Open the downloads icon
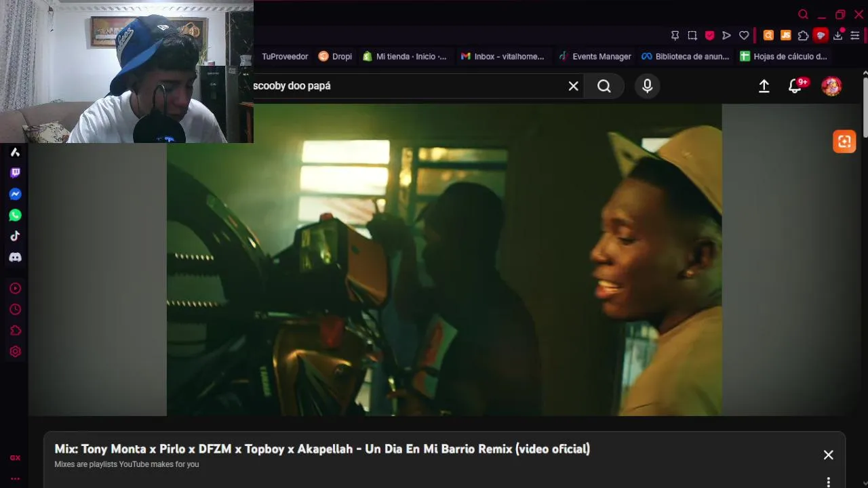This screenshot has width=868, height=488. [x=838, y=35]
